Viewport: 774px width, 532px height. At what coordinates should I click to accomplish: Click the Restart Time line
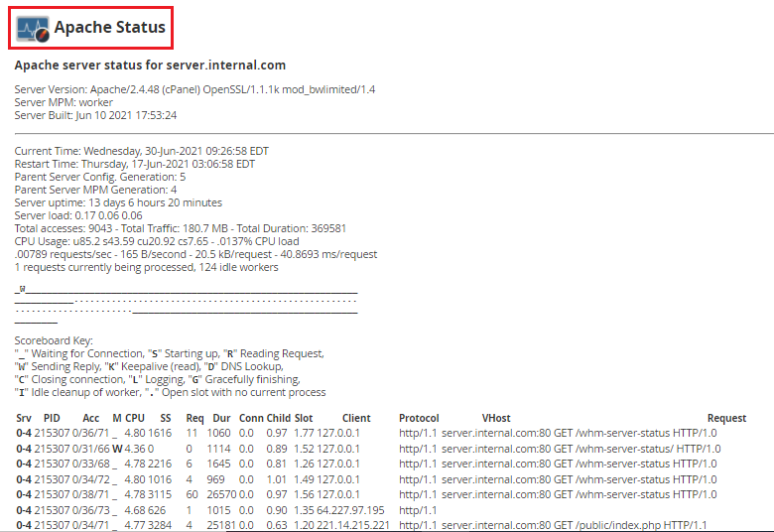pos(135,164)
